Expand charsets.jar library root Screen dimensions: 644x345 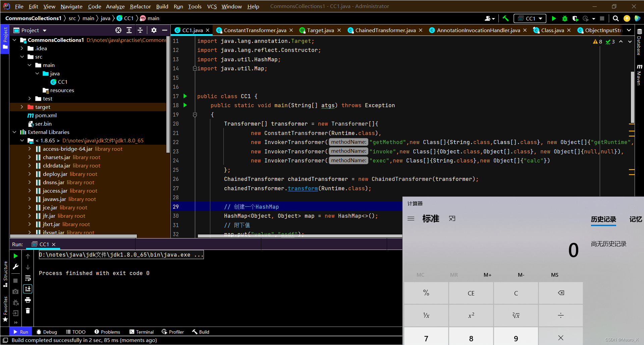click(x=30, y=157)
